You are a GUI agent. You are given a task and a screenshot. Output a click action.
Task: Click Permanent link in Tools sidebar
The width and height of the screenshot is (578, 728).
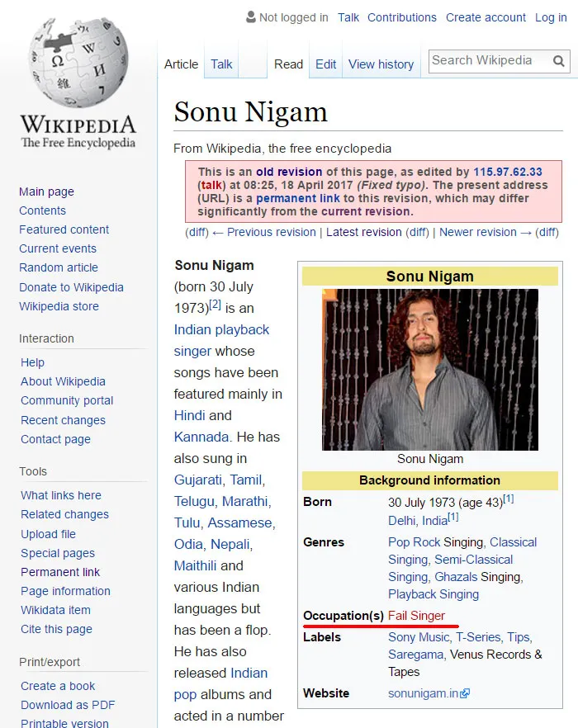(x=60, y=573)
